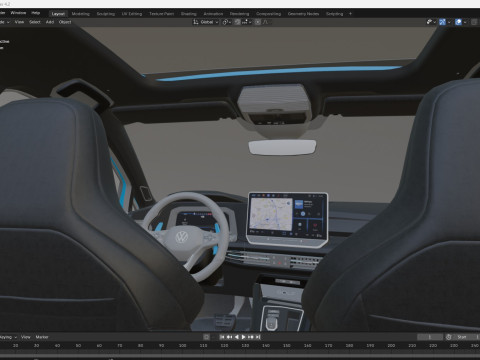Switch to the Layout workspace tab
The height and width of the screenshot is (360, 480).
tap(58, 14)
